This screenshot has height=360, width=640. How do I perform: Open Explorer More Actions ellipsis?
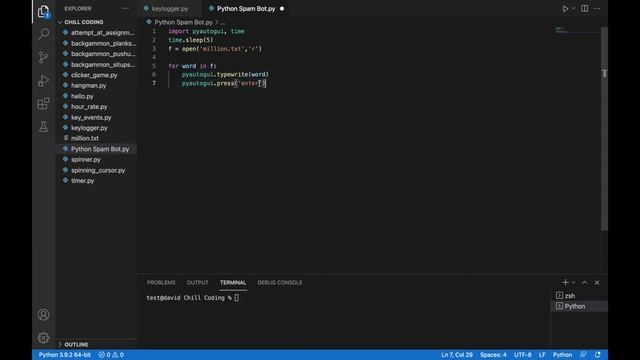125,9
